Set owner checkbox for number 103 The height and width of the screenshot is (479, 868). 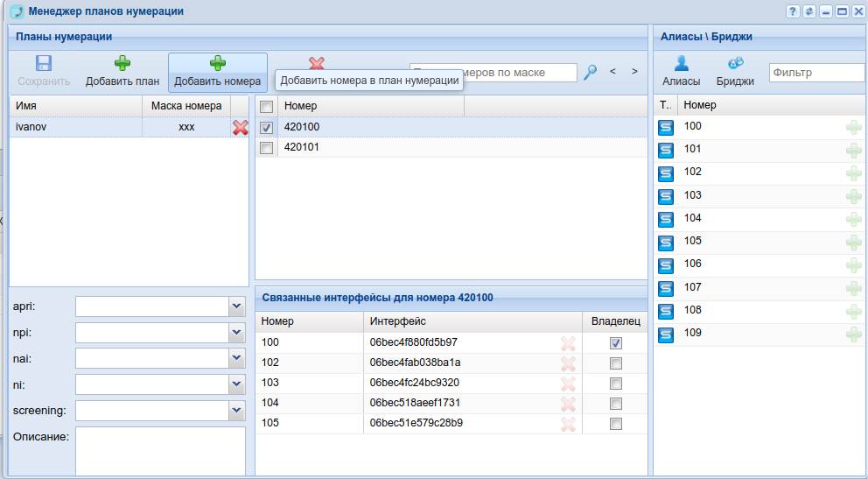pyautogui.click(x=616, y=384)
